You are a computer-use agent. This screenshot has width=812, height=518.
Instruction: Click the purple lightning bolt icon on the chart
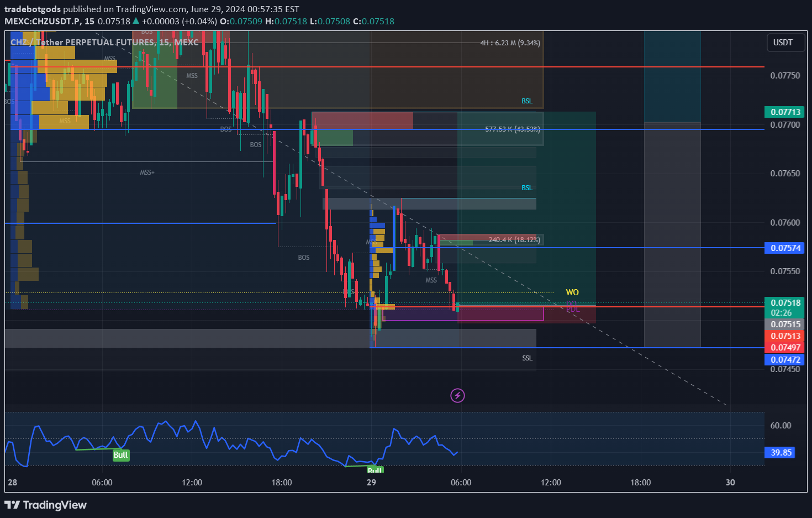tap(457, 395)
